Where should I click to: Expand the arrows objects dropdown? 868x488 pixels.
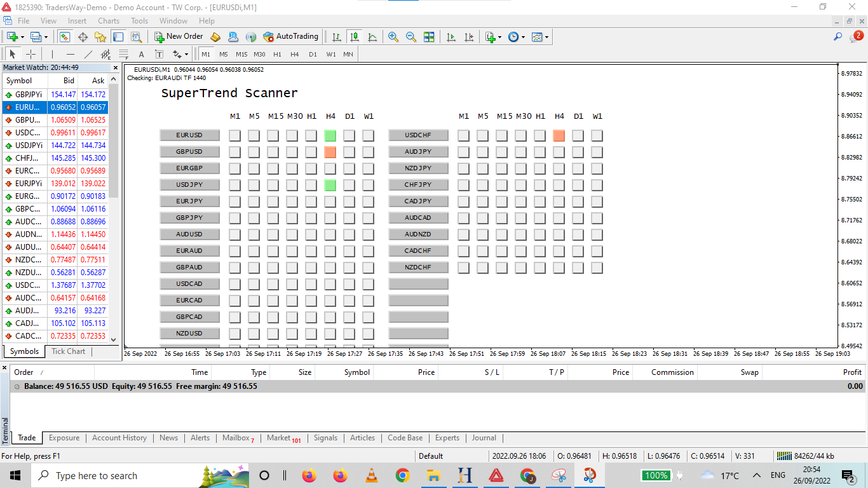pos(187,54)
